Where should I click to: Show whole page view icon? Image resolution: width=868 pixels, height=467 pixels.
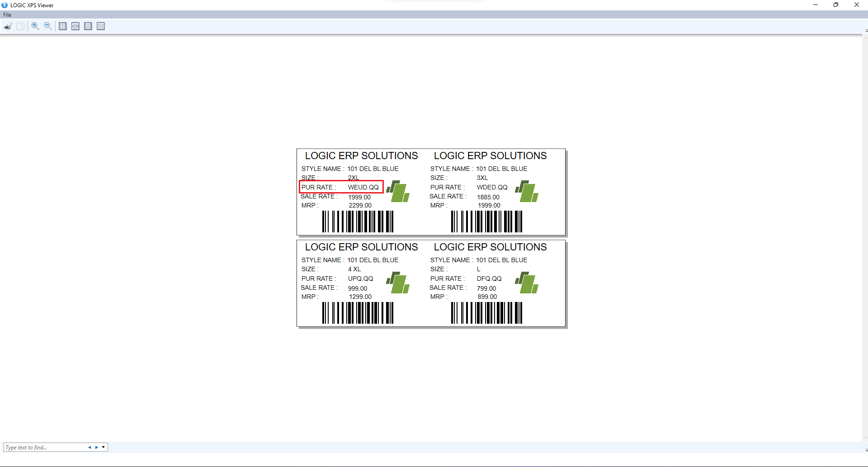(x=88, y=26)
